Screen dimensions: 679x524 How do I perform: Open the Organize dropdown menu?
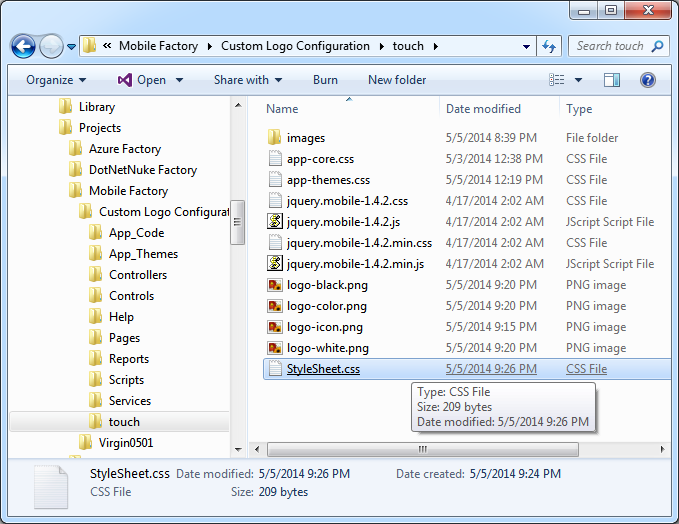(56, 80)
